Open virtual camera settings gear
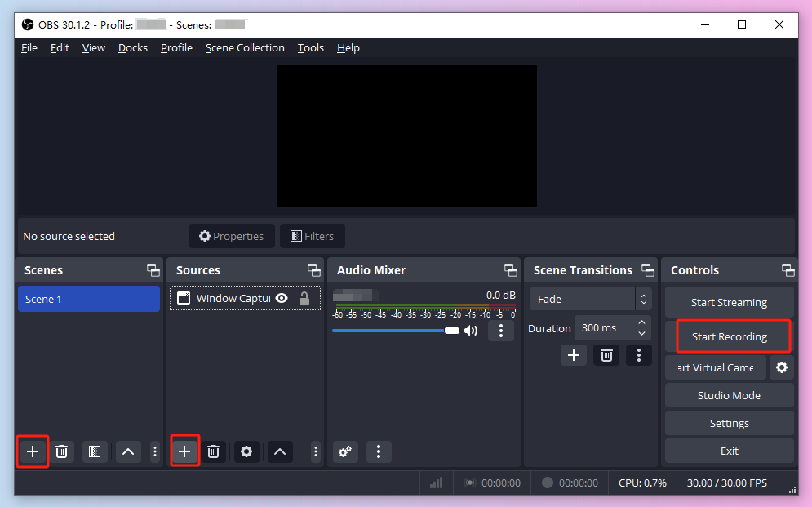 (x=782, y=367)
